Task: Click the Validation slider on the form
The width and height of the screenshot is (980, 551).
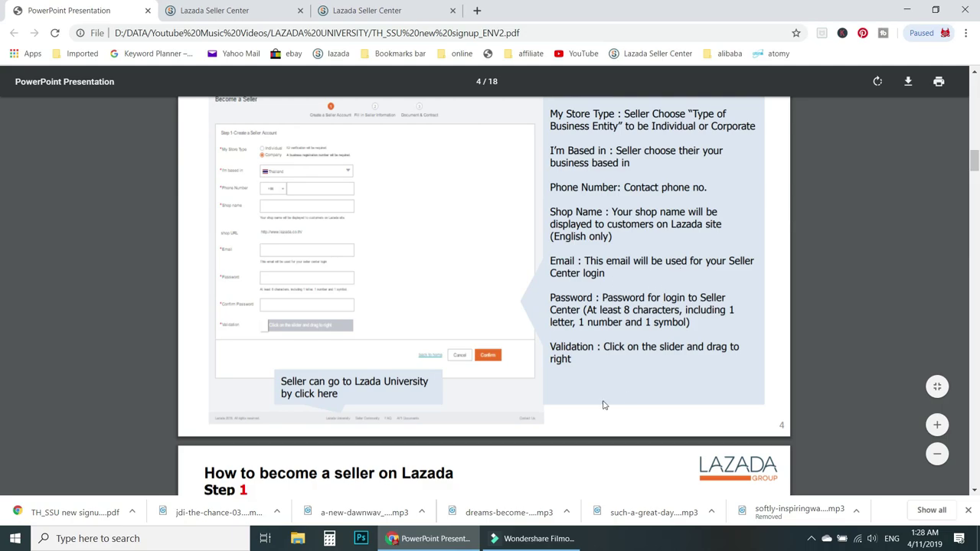Action: pyautogui.click(x=309, y=324)
